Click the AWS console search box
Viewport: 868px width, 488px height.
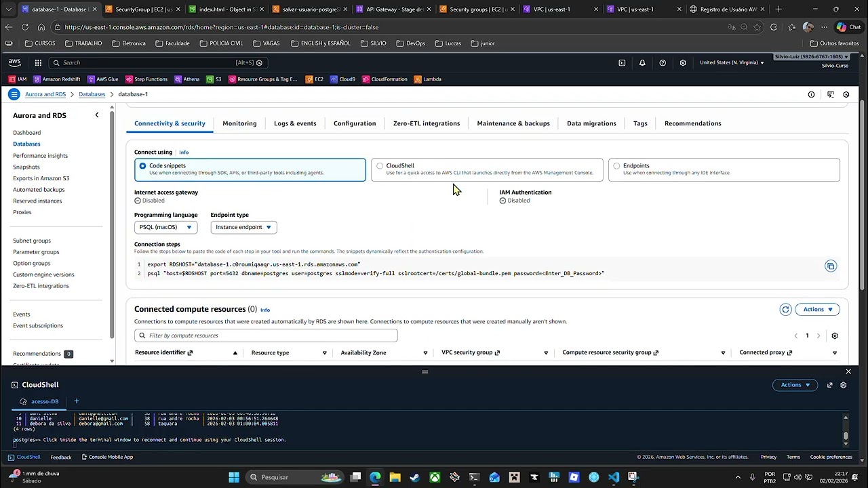[157, 62]
